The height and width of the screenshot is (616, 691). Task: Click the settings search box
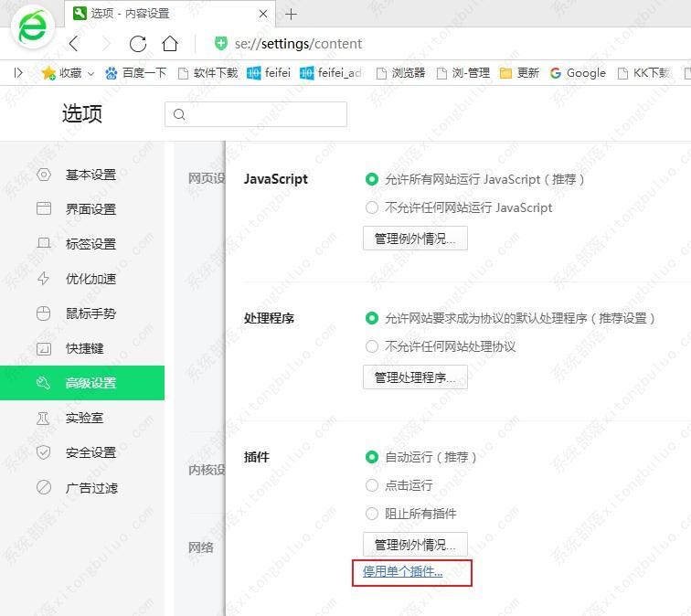256,114
